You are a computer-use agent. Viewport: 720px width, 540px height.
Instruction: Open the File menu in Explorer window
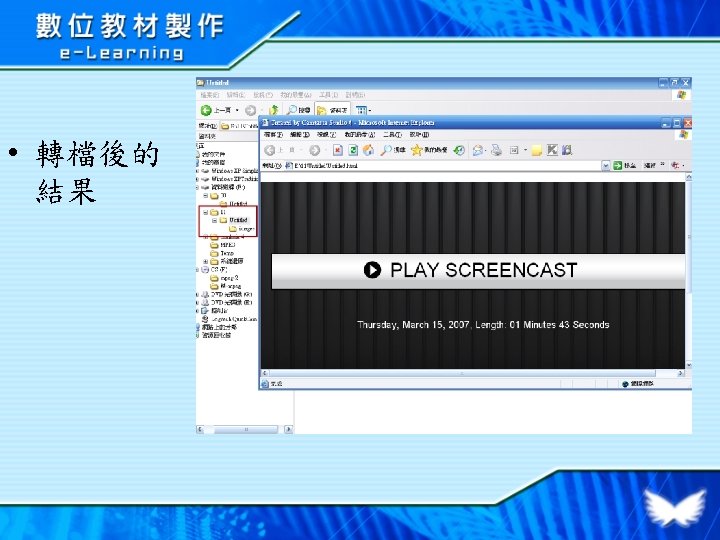coord(209,95)
